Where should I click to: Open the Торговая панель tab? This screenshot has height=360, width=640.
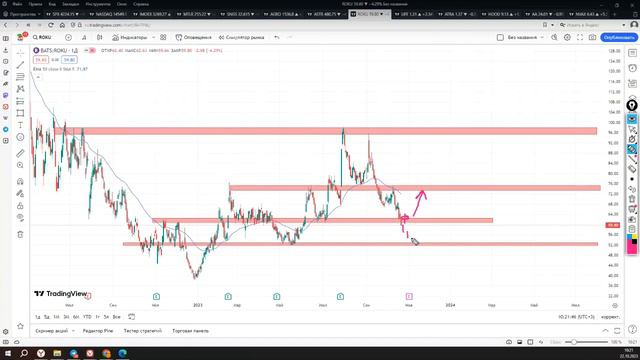tap(191, 331)
